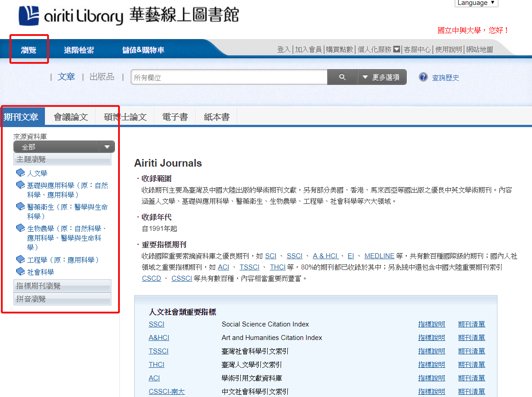This screenshot has width=532, height=397.
Task: Open the 來源資料庫 全部 dropdown
Action: click(64, 147)
